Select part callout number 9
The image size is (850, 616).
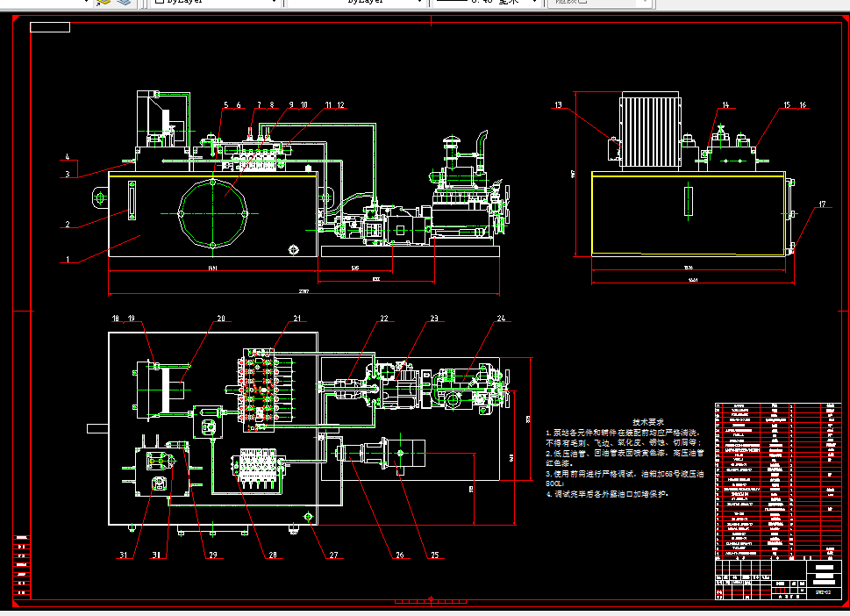(x=291, y=105)
